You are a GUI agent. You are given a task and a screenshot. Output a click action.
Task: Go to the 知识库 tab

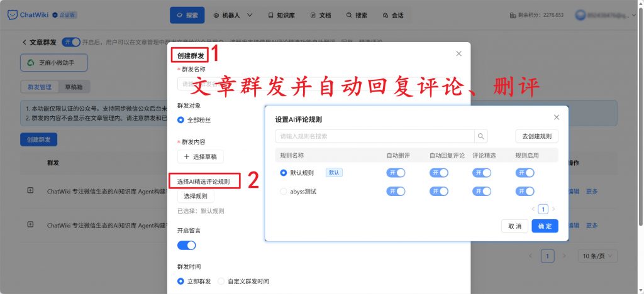click(281, 15)
